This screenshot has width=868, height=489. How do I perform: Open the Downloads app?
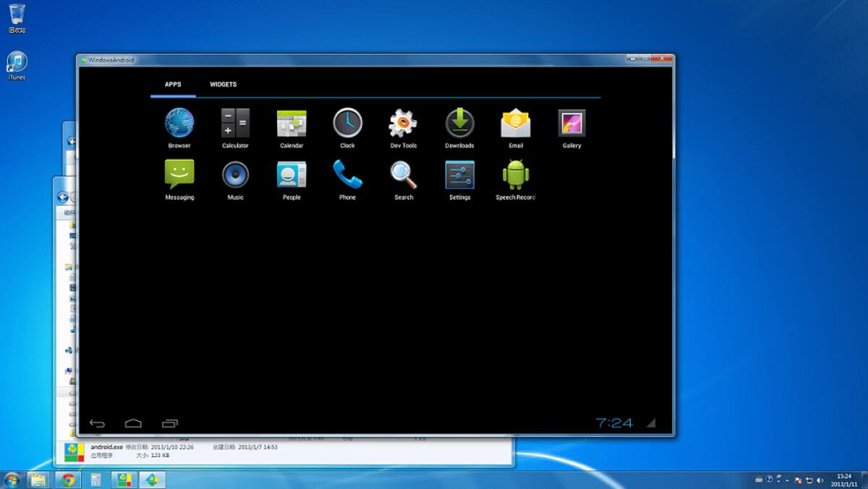tap(459, 123)
